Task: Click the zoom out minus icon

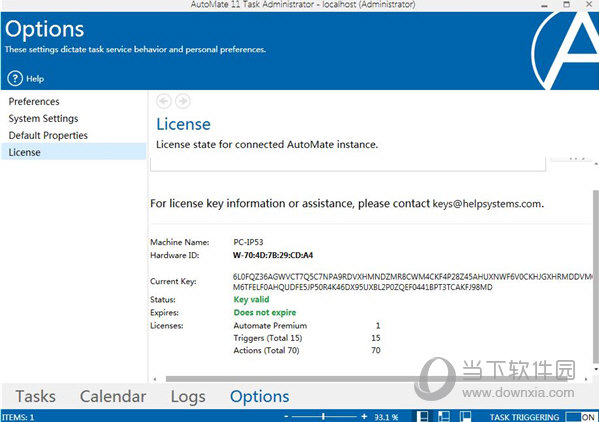Action: tap(286, 416)
